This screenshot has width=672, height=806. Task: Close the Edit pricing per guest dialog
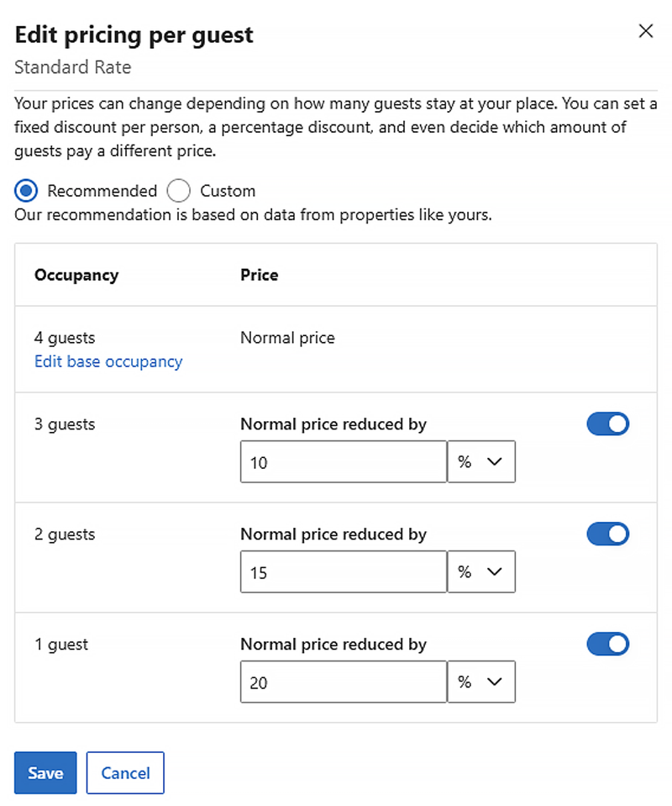coord(645,31)
